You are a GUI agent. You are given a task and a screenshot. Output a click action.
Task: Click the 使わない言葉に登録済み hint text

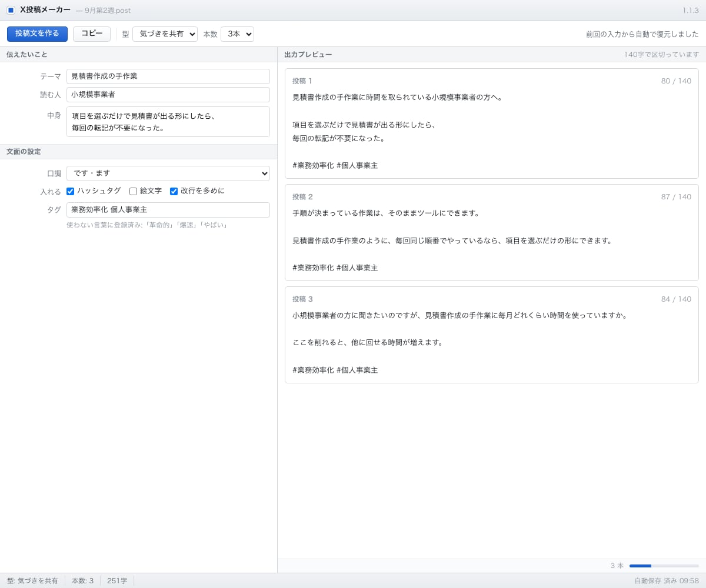pos(148,225)
